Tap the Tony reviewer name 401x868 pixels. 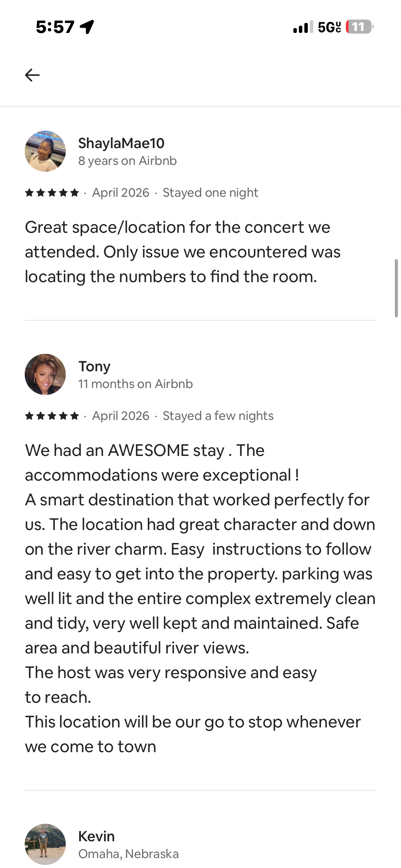pyautogui.click(x=94, y=366)
